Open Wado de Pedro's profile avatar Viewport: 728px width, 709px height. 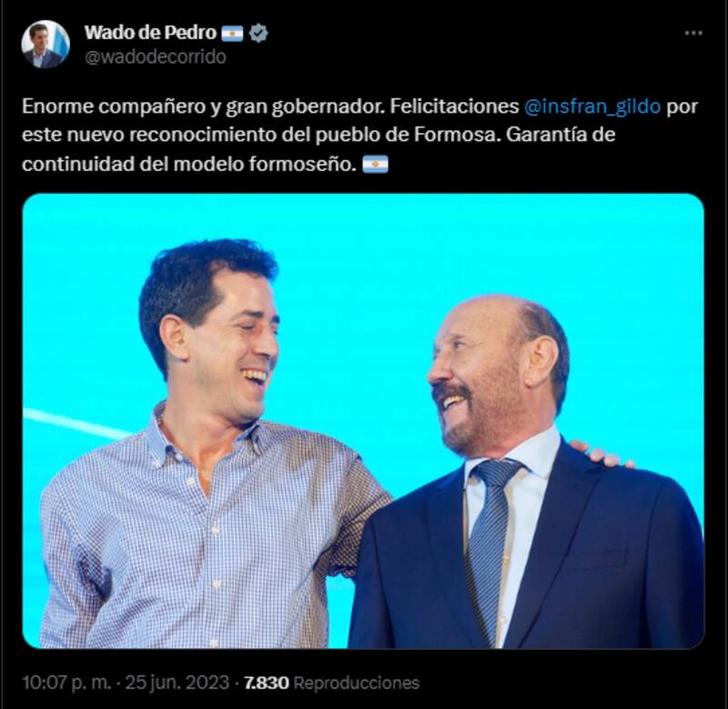coord(45,45)
